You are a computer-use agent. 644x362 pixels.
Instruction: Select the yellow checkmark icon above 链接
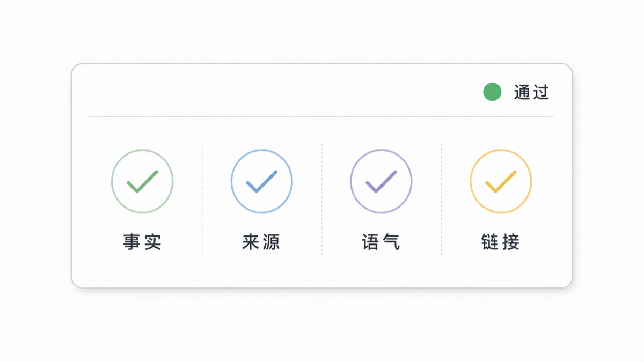pyautogui.click(x=501, y=182)
